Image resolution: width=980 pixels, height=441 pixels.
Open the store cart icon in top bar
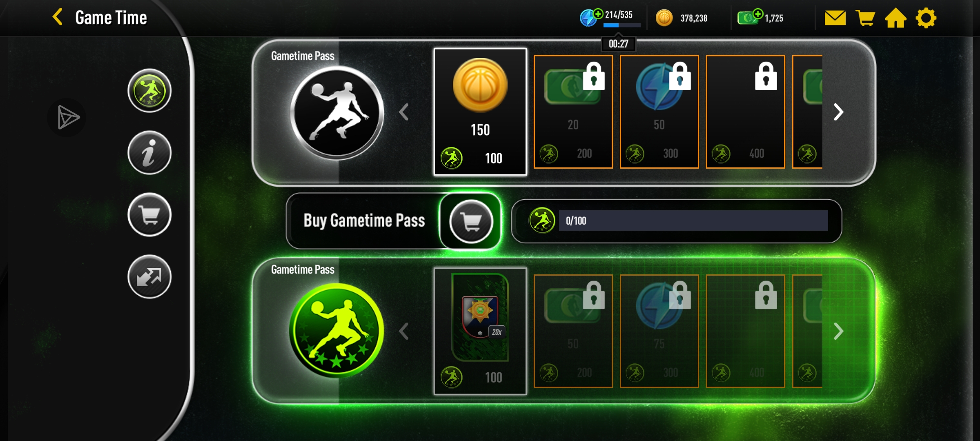865,18
